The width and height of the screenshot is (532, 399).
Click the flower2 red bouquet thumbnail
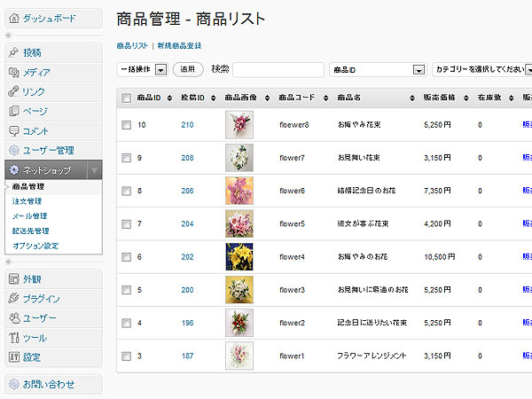pos(239,323)
